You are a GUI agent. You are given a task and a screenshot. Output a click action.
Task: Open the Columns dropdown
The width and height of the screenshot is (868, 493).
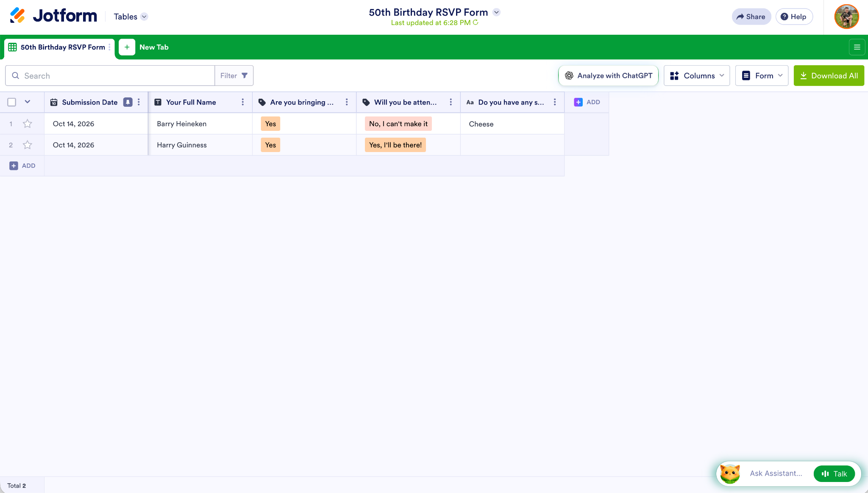click(x=697, y=75)
